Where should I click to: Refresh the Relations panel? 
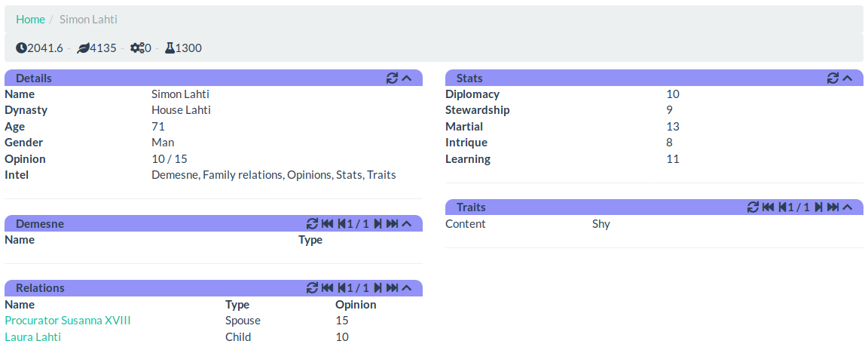coord(312,288)
